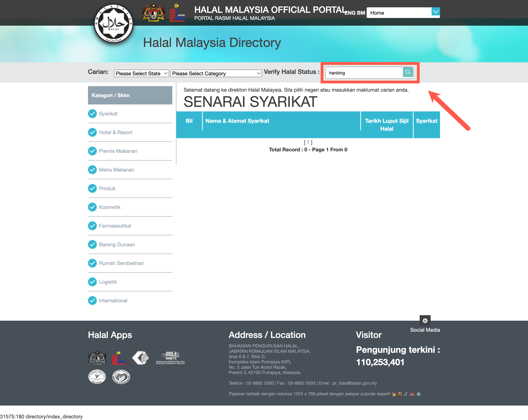This screenshot has width=528, height=420.
Task: Click the Kosmetik sidebar category item
Action: [x=110, y=207]
